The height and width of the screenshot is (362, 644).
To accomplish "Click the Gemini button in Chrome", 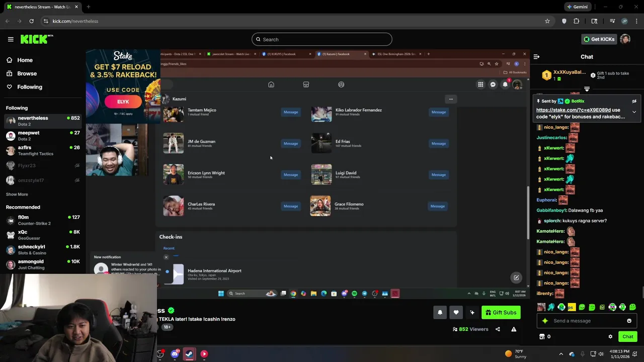I will [577, 7].
